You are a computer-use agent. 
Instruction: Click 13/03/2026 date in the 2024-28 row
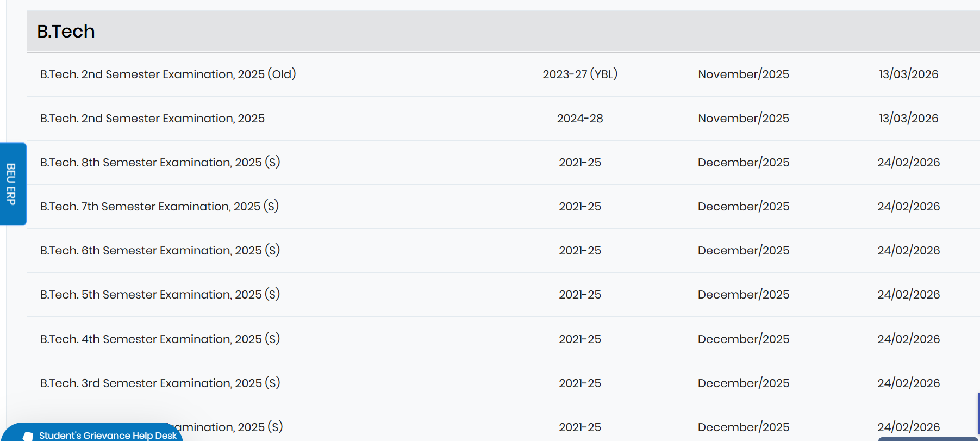click(x=908, y=119)
